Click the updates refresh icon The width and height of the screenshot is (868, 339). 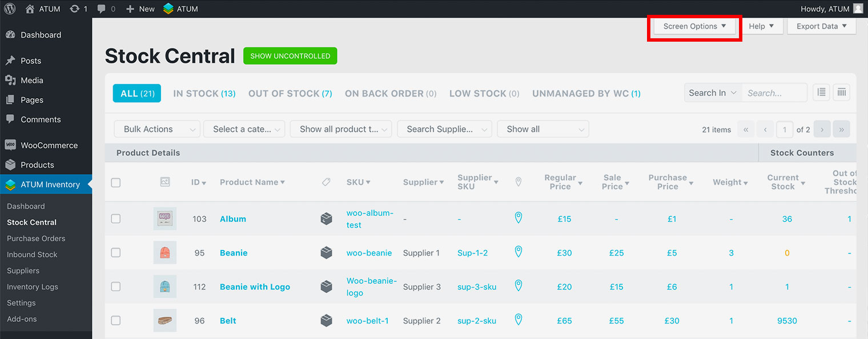click(x=74, y=9)
